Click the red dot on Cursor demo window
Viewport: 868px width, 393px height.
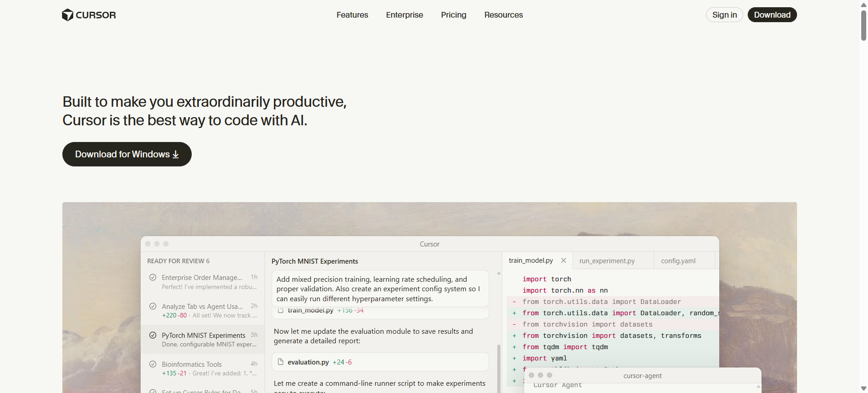(148, 244)
